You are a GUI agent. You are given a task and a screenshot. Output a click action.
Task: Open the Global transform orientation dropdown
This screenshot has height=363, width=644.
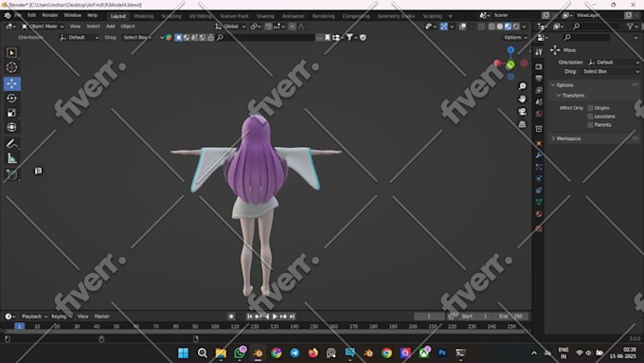coord(230,27)
